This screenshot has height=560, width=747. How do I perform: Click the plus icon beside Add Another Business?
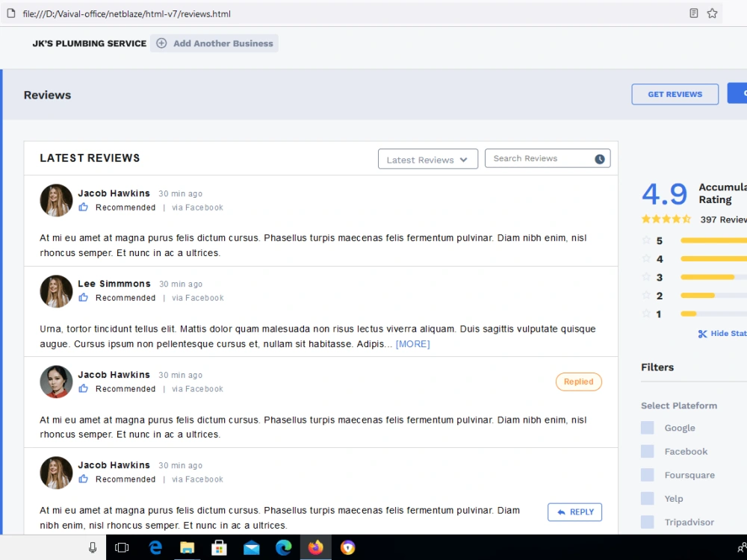click(x=161, y=43)
